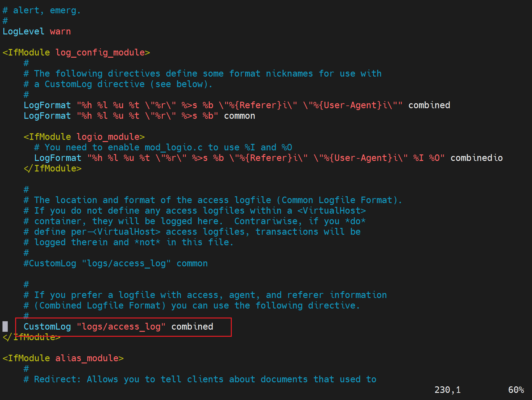Click the '<IfModule alias_module>' opening tag
The image size is (532, 400).
tap(63, 358)
